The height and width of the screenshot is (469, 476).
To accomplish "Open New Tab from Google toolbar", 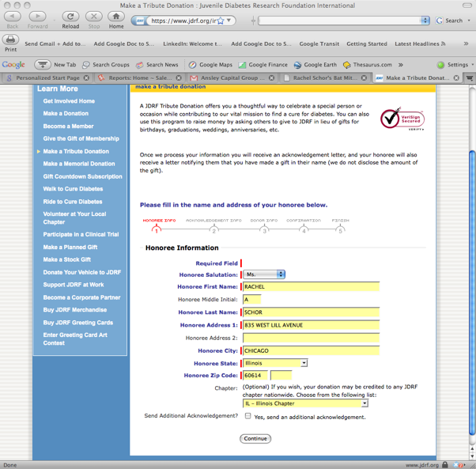I will click(55, 65).
